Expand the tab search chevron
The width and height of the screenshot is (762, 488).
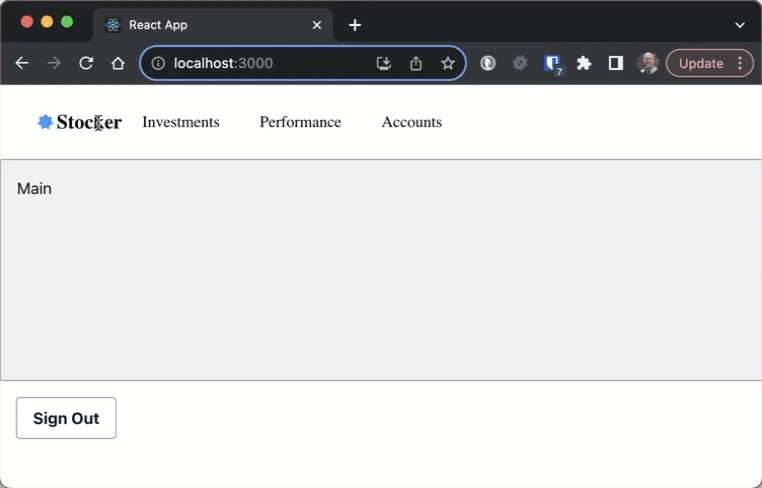(x=740, y=25)
